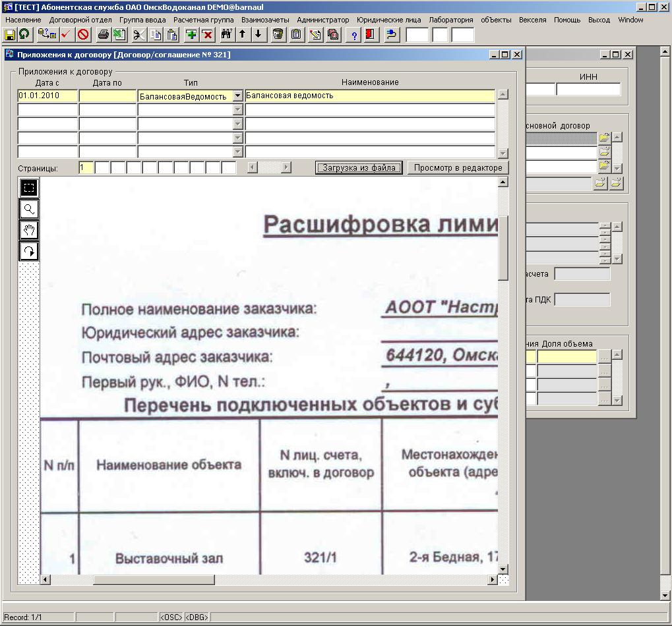Image resolution: width=672 pixels, height=626 pixels.
Task: Click the binoculars Search icon
Action: [226, 34]
